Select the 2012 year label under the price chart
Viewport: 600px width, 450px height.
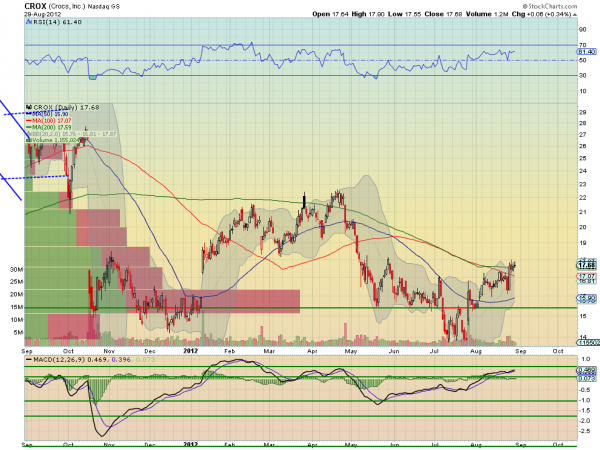coord(191,351)
